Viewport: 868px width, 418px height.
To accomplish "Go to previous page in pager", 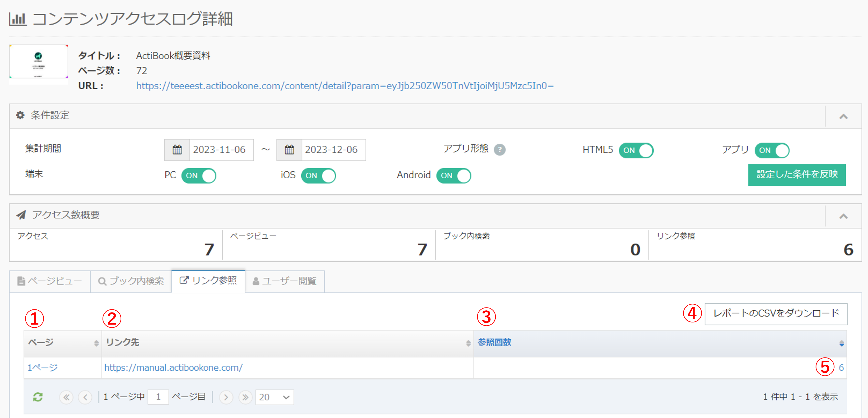I will (x=85, y=397).
